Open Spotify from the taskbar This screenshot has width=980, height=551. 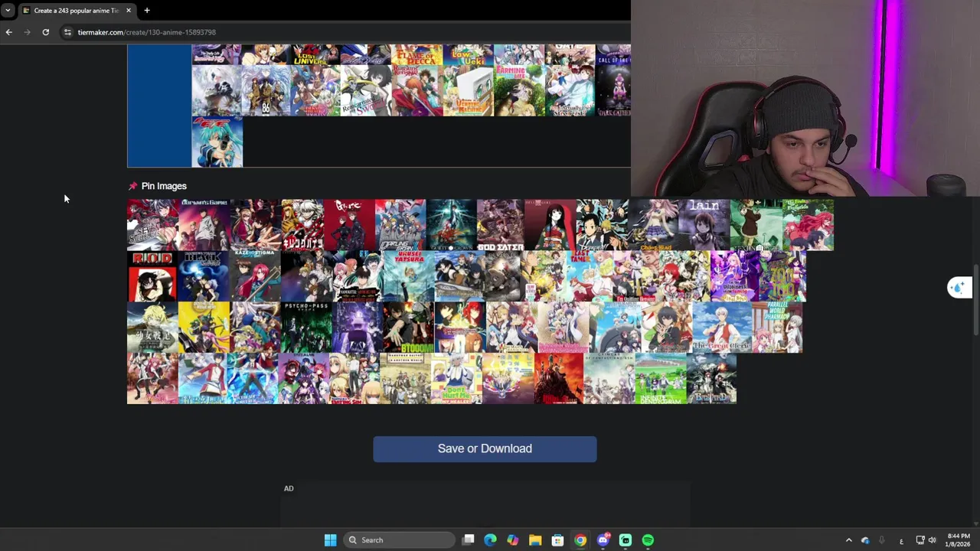(648, 540)
